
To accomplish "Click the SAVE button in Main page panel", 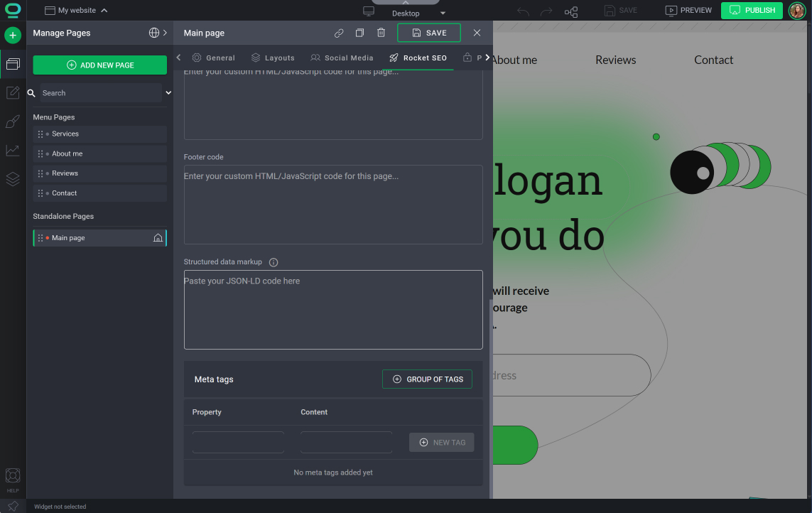I will (429, 33).
